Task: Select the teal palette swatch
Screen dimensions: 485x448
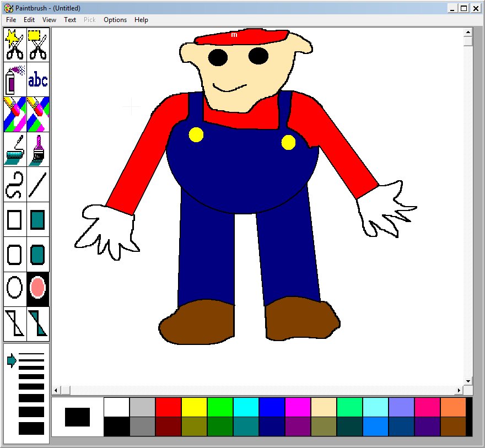Action: (246, 427)
